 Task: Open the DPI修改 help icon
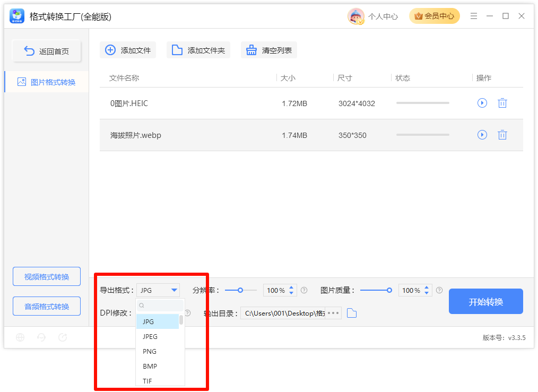(188, 313)
